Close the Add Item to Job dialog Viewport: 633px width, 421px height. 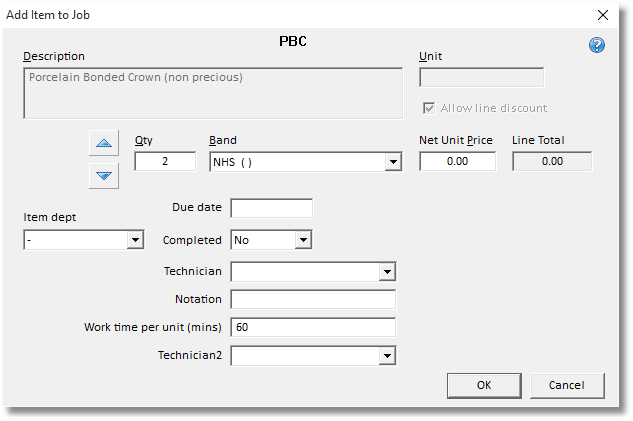coord(603,14)
